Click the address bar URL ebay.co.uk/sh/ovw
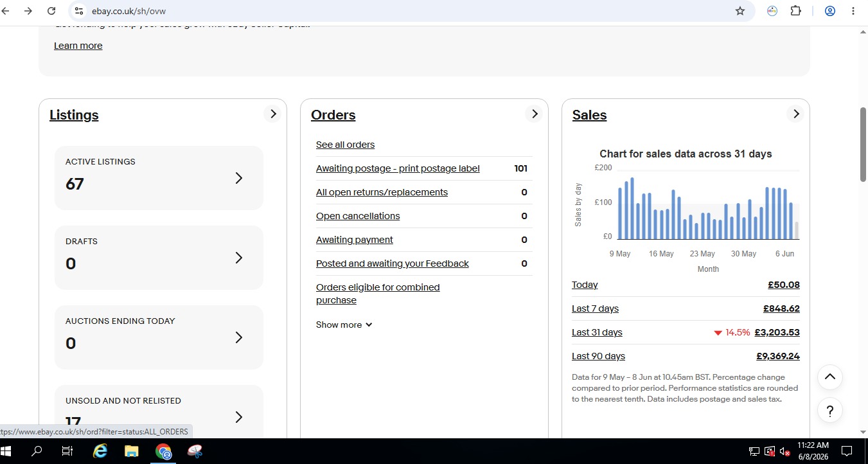The height and width of the screenshot is (464, 868). pyautogui.click(x=128, y=11)
